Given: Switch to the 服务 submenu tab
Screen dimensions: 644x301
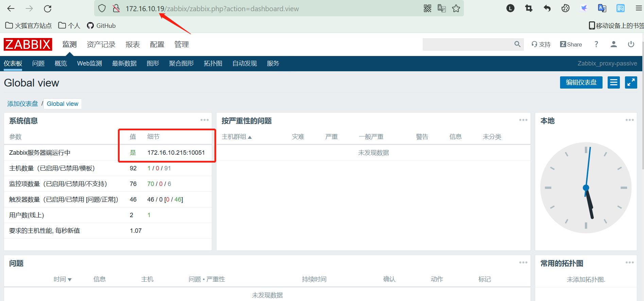Looking at the screenshot, I should (273, 63).
